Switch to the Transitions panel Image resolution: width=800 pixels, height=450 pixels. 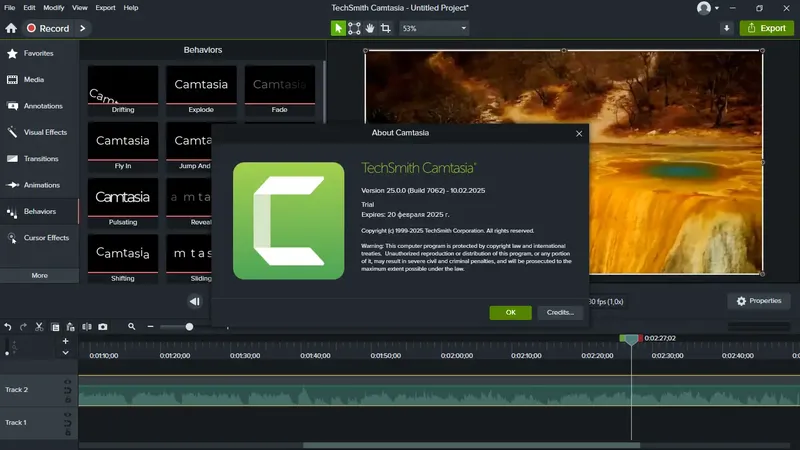point(39,159)
